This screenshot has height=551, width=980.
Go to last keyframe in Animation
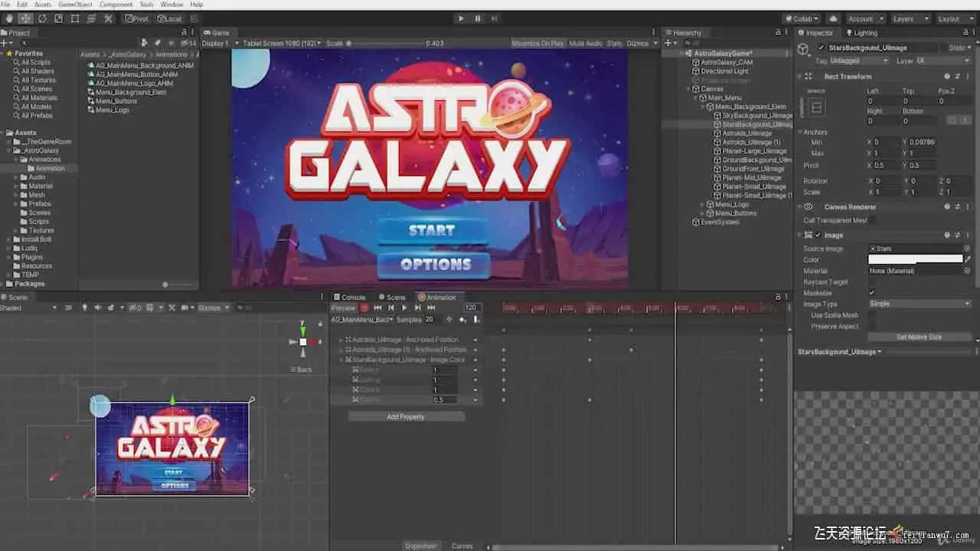(431, 308)
